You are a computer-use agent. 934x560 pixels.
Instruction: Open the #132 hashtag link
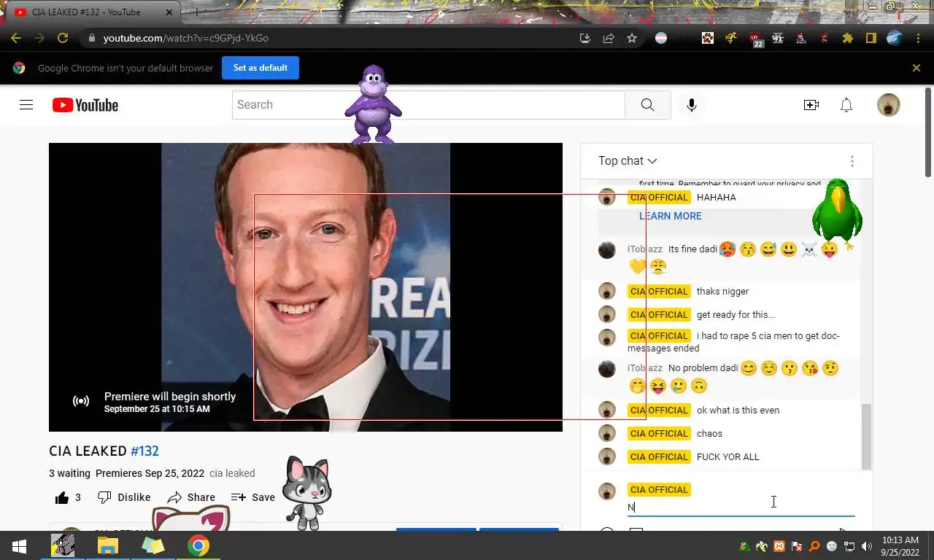(x=144, y=451)
